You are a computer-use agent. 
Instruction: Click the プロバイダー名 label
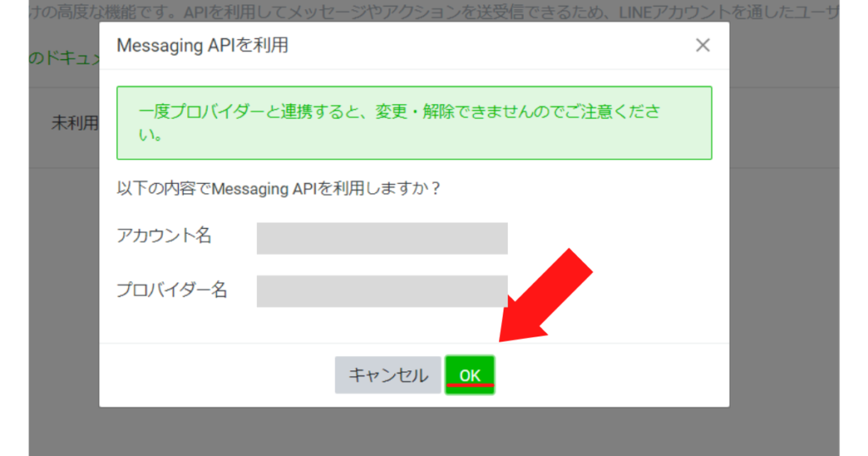click(x=171, y=289)
